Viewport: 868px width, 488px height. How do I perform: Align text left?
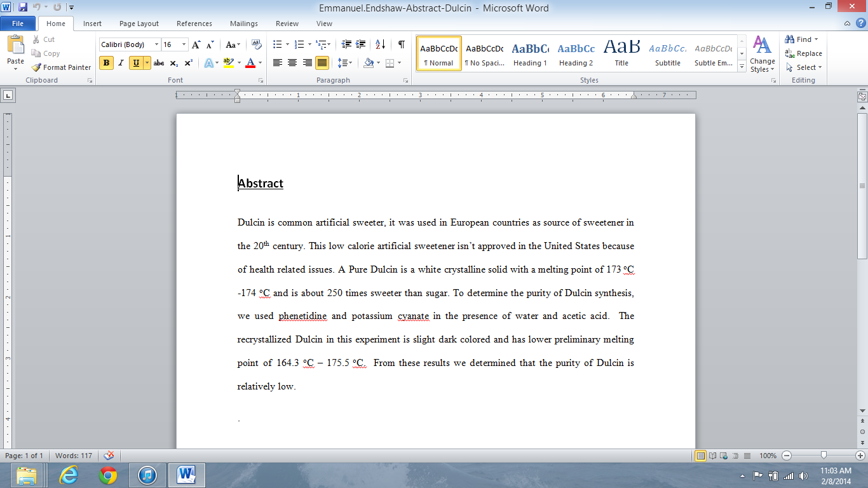(278, 63)
